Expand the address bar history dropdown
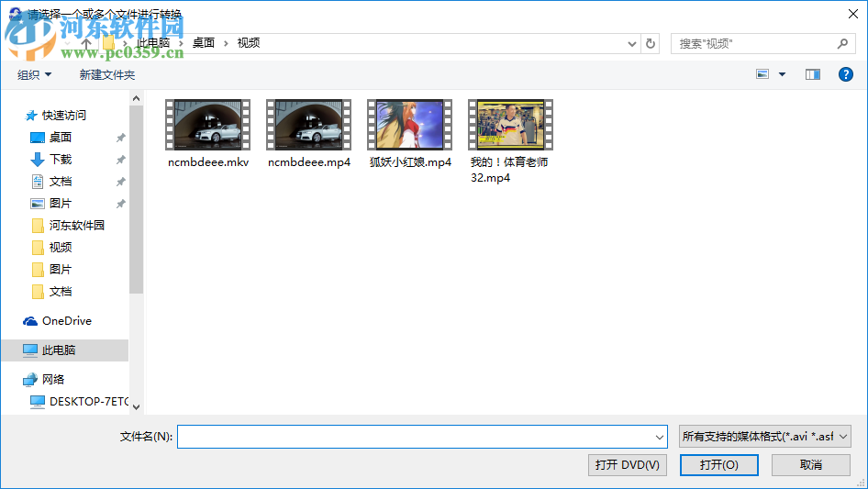The height and width of the screenshot is (489, 868). coord(631,44)
